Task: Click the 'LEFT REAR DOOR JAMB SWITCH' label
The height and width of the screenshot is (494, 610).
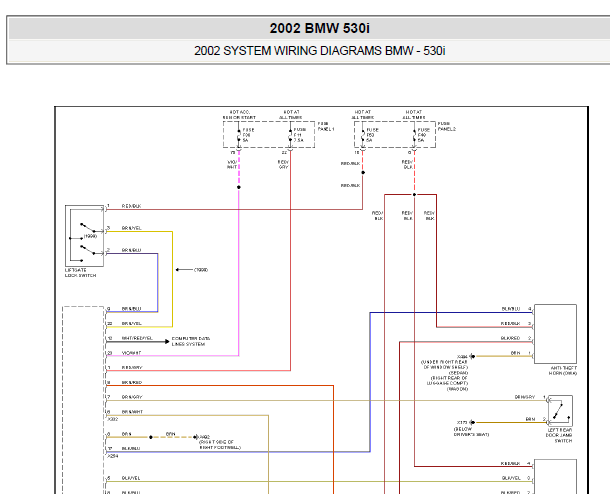Action: tap(559, 435)
